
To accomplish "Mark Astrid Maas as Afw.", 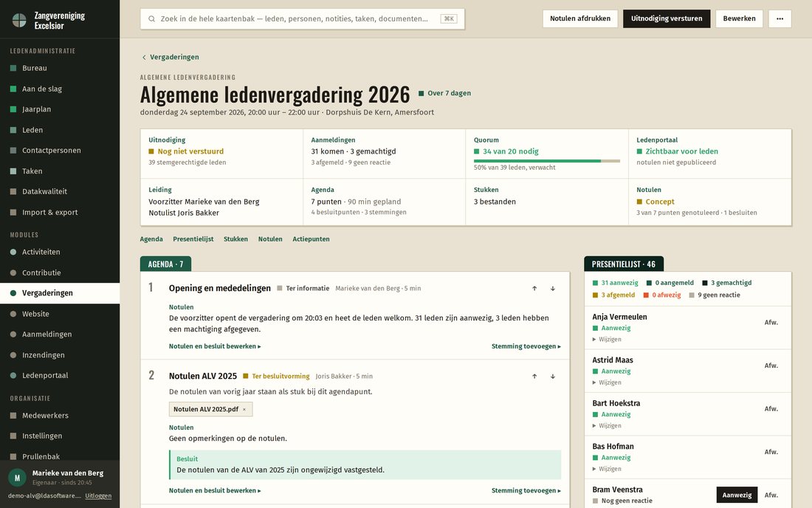I will (x=771, y=365).
